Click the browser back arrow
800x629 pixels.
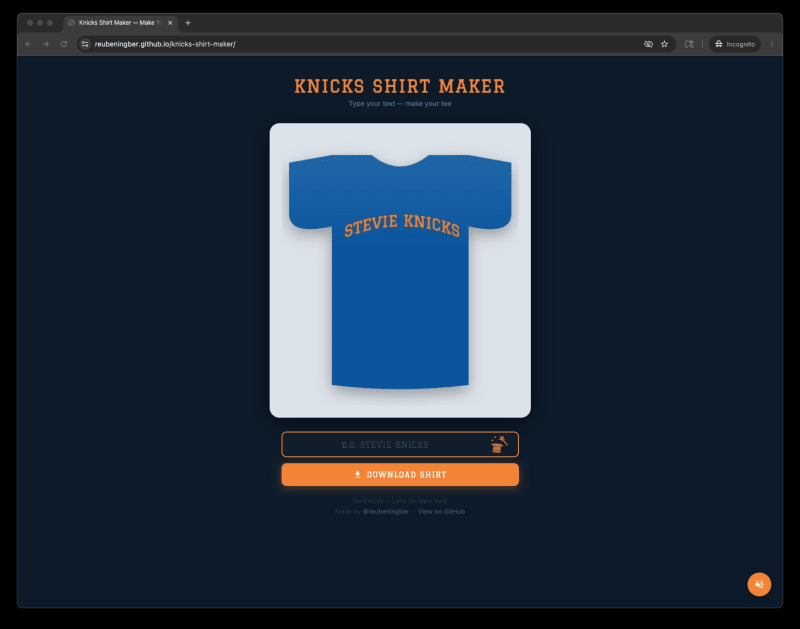pos(29,44)
